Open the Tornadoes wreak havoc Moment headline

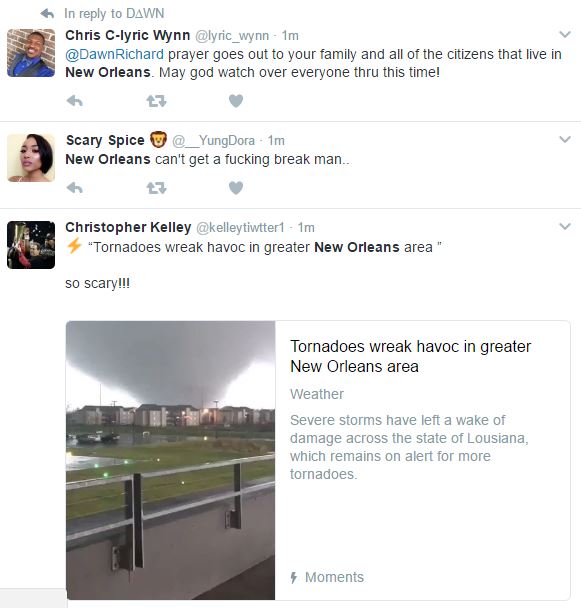pyautogui.click(x=410, y=356)
